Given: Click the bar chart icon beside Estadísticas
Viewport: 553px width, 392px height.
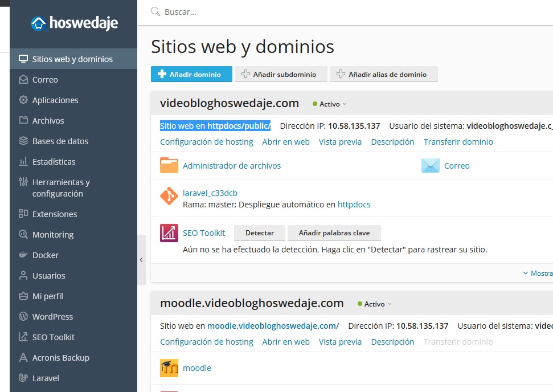Looking at the screenshot, I should [23, 161].
